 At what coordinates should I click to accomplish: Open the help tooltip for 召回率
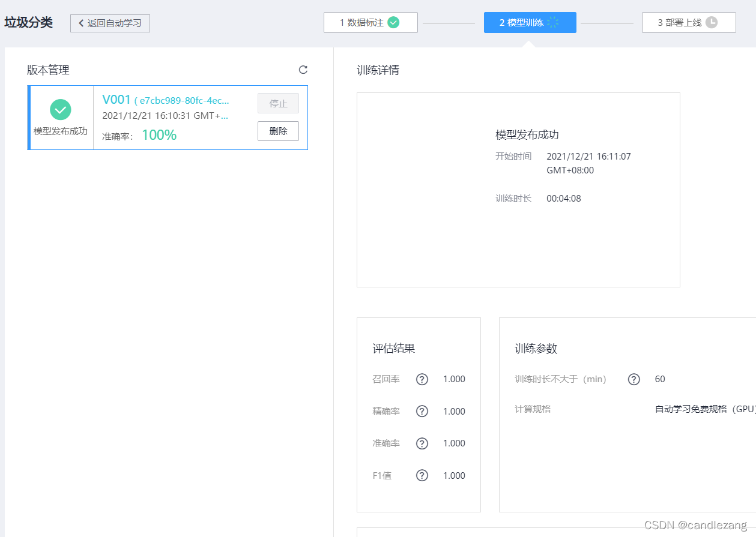[x=422, y=379]
